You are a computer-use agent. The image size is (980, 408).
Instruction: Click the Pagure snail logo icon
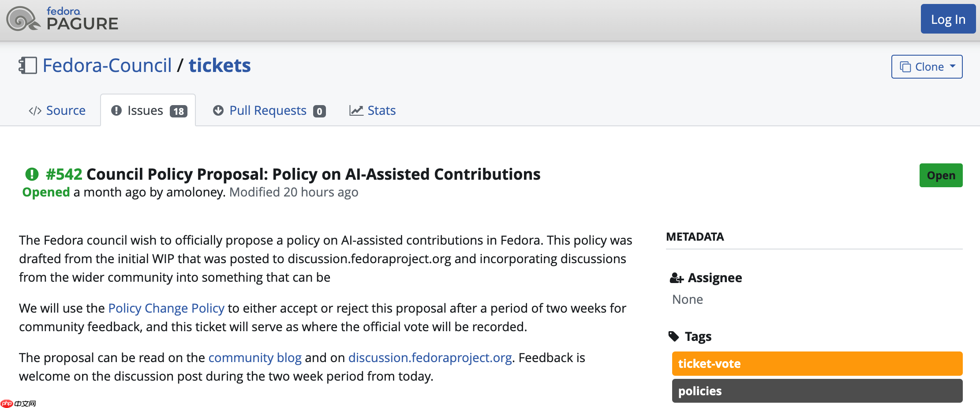pos(23,19)
